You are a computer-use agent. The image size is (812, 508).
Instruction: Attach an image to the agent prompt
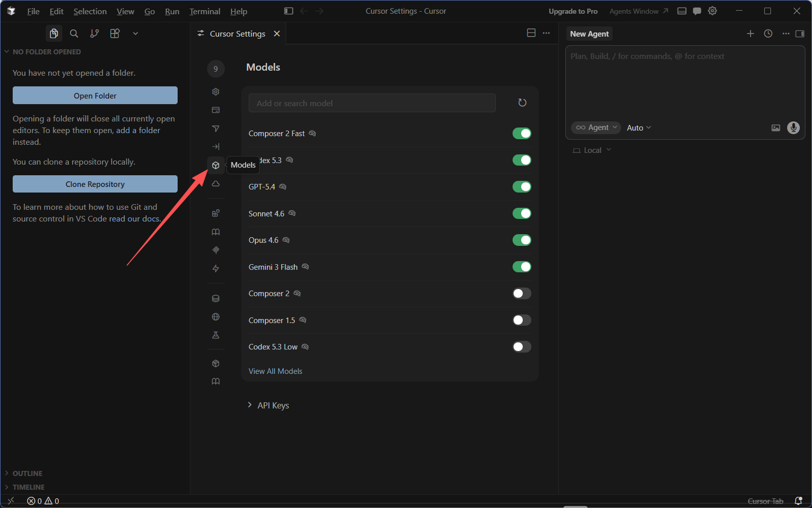(x=776, y=128)
